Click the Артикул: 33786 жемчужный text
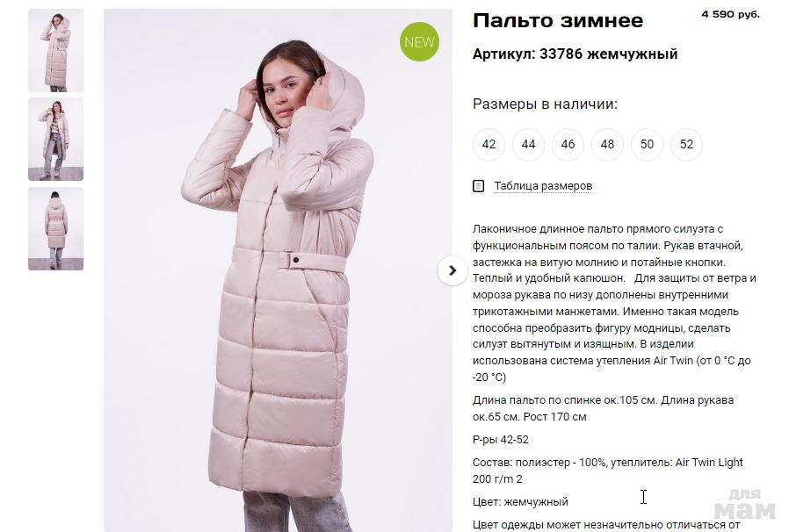 pos(575,54)
